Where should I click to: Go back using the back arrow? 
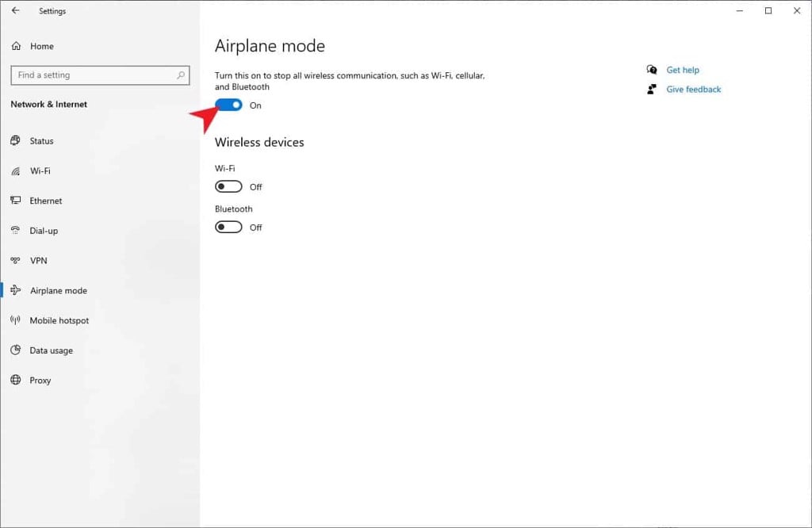(x=16, y=11)
